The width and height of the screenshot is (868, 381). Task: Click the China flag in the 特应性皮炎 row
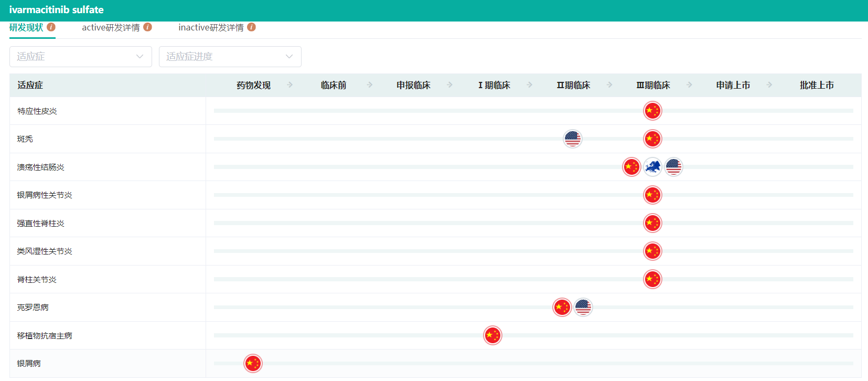click(652, 111)
